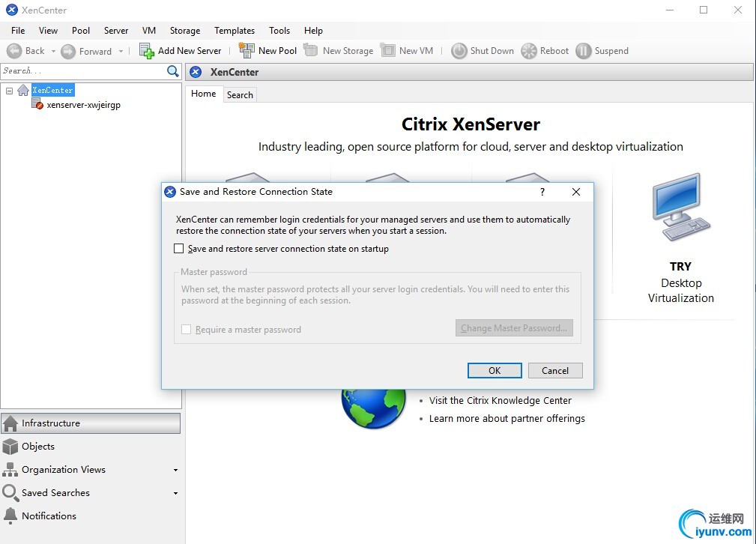Open Visit the Citrix Knowledge Center link
The image size is (756, 544).
(501, 400)
